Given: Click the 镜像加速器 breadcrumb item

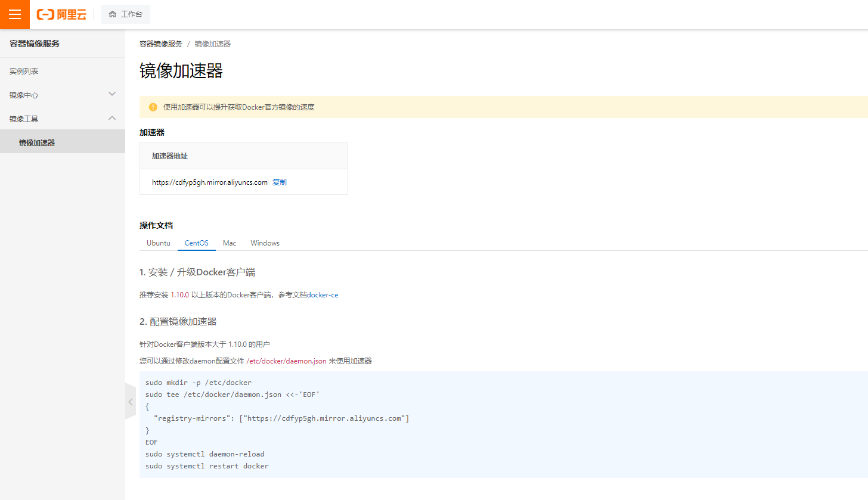Looking at the screenshot, I should tap(212, 44).
